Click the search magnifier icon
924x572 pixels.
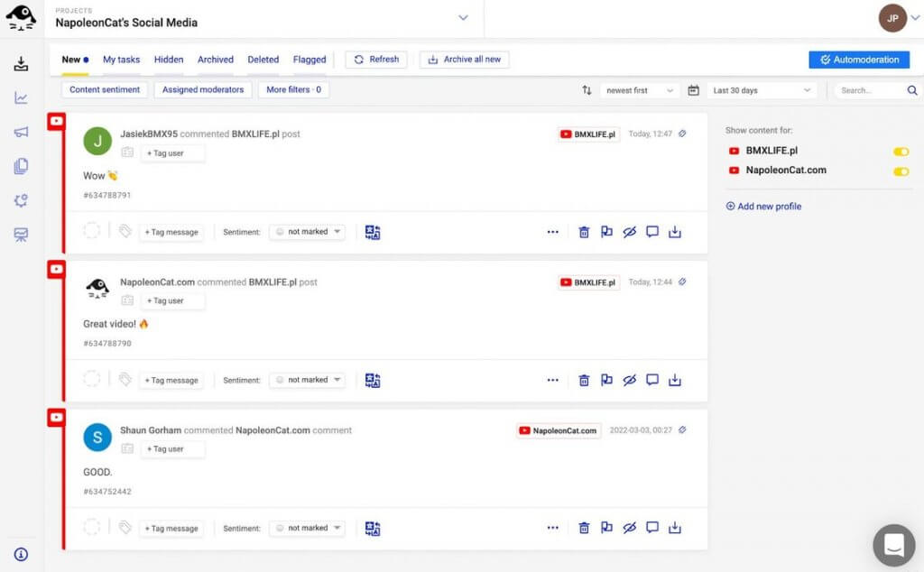[x=912, y=90]
